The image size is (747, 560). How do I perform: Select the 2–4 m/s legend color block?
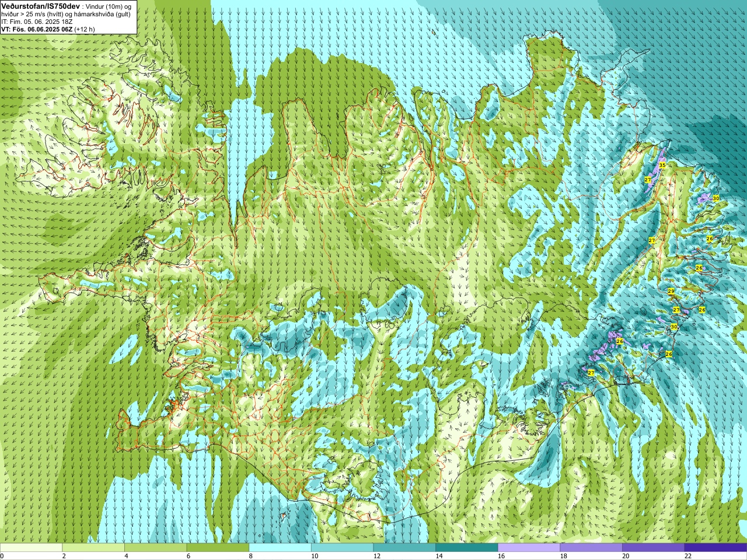tap(93, 548)
